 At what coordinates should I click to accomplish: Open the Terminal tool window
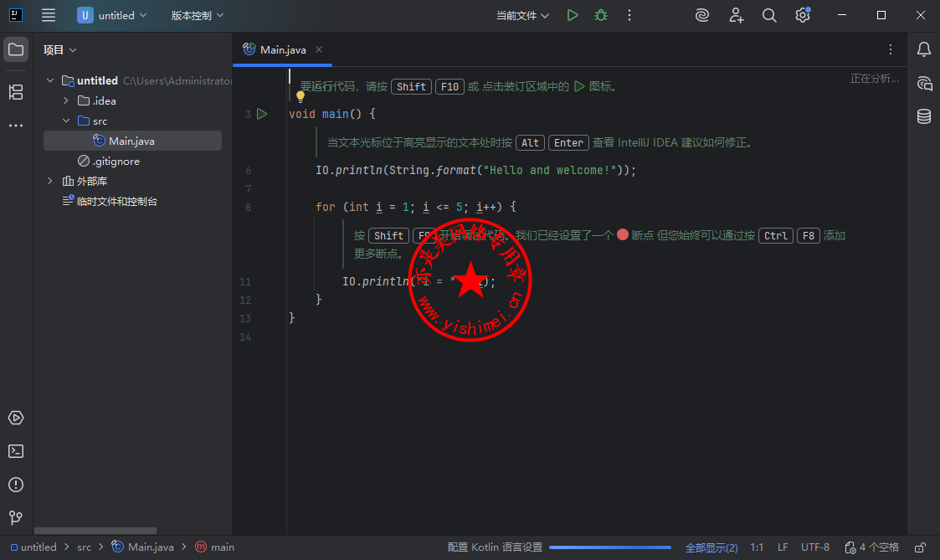tap(16, 451)
